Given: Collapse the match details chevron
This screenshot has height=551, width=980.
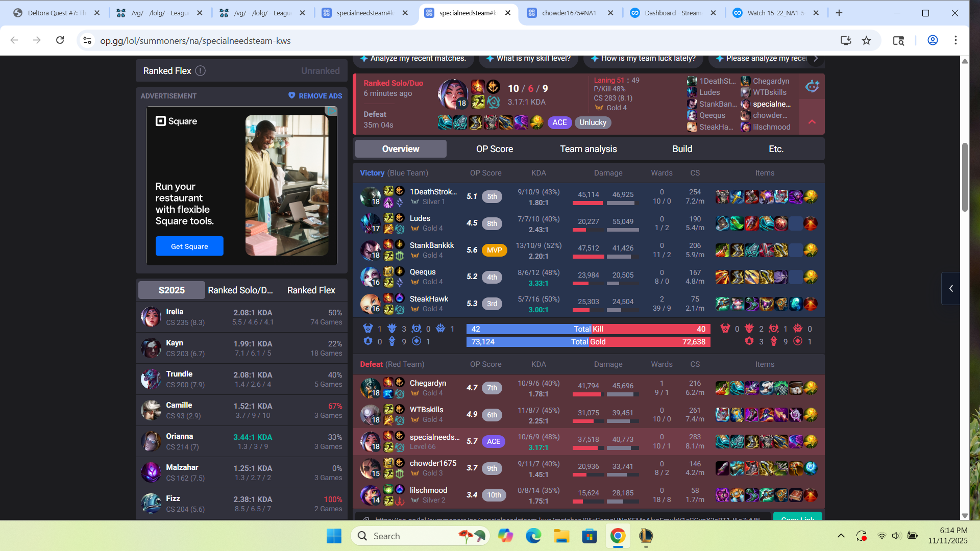Looking at the screenshot, I should click(x=812, y=122).
